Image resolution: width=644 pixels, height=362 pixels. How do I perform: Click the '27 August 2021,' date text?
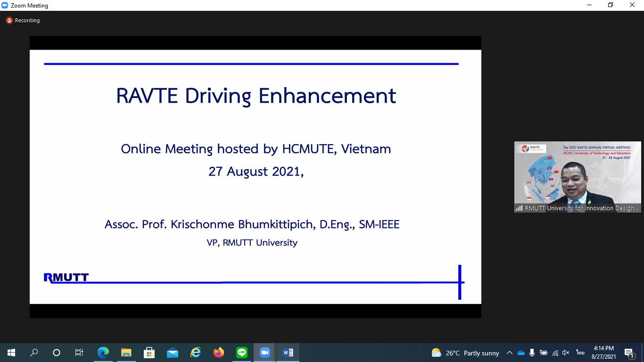click(x=256, y=172)
